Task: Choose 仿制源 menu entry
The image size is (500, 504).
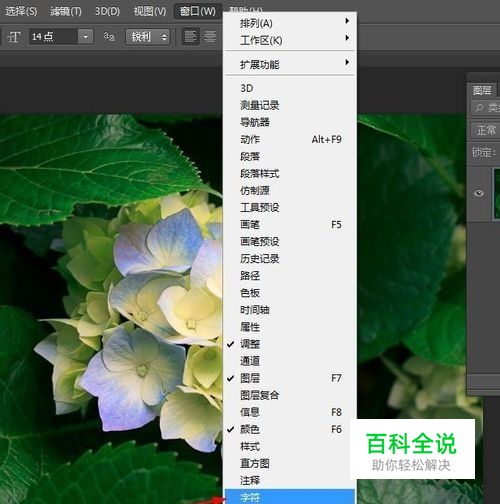Action: pyautogui.click(x=290, y=190)
